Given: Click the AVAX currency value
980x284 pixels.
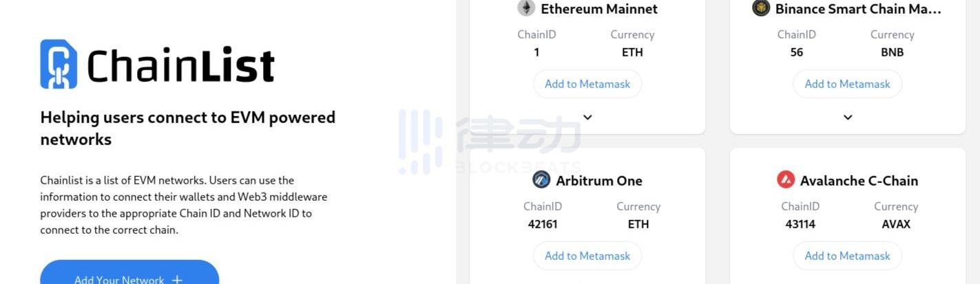Looking at the screenshot, I should [896, 224].
